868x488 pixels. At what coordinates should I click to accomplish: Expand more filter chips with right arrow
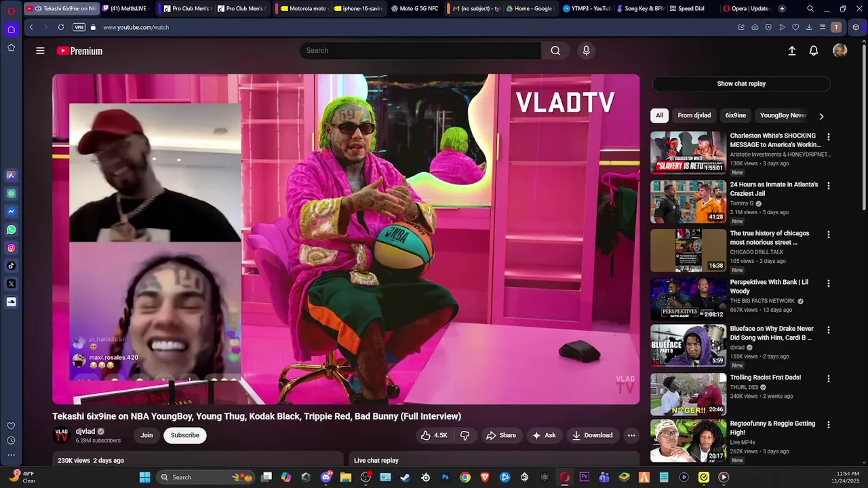pyautogui.click(x=821, y=116)
